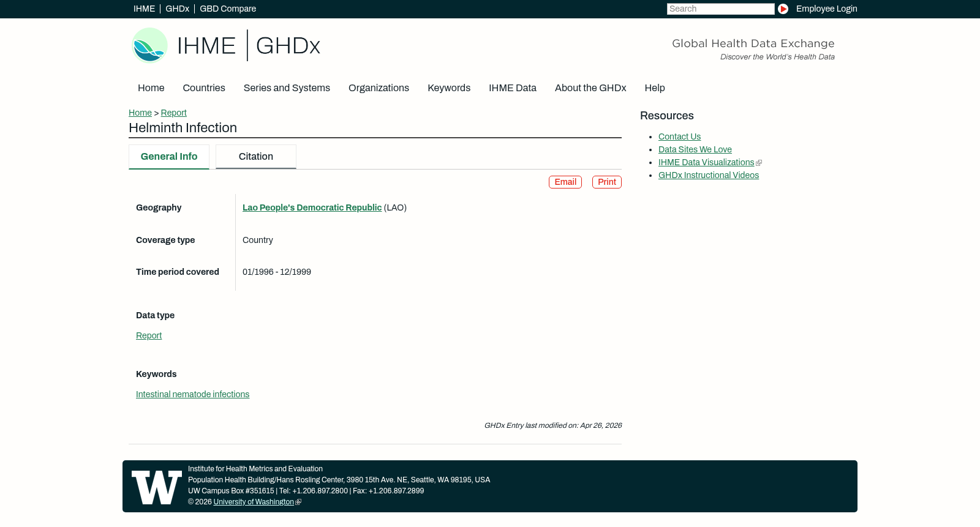Click external link icon beside IHME Data Visualizations
Viewport: 980px width, 527px height.
click(759, 163)
